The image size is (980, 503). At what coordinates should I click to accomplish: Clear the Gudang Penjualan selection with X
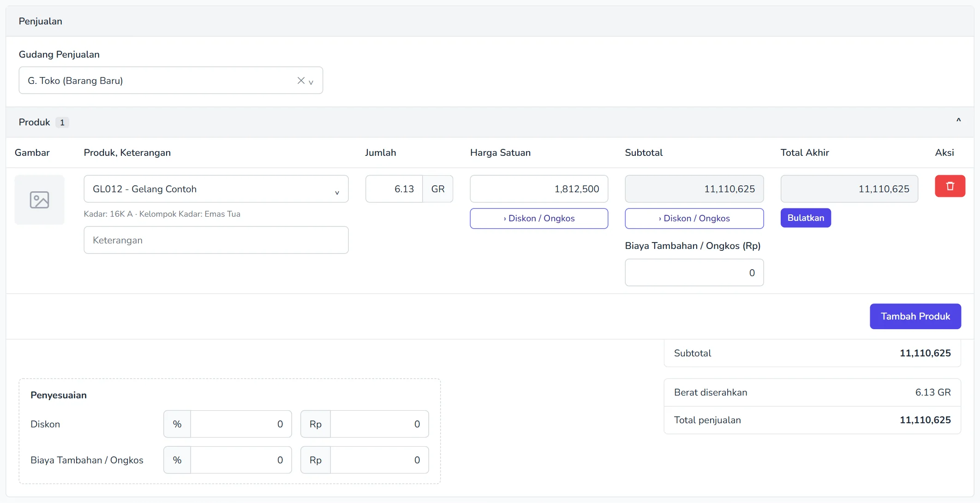point(301,81)
